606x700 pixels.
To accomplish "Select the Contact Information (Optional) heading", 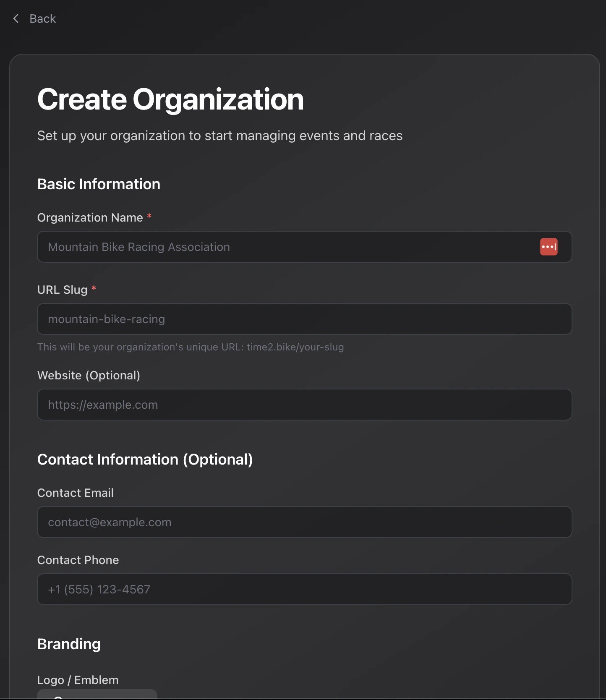I will pos(145,460).
